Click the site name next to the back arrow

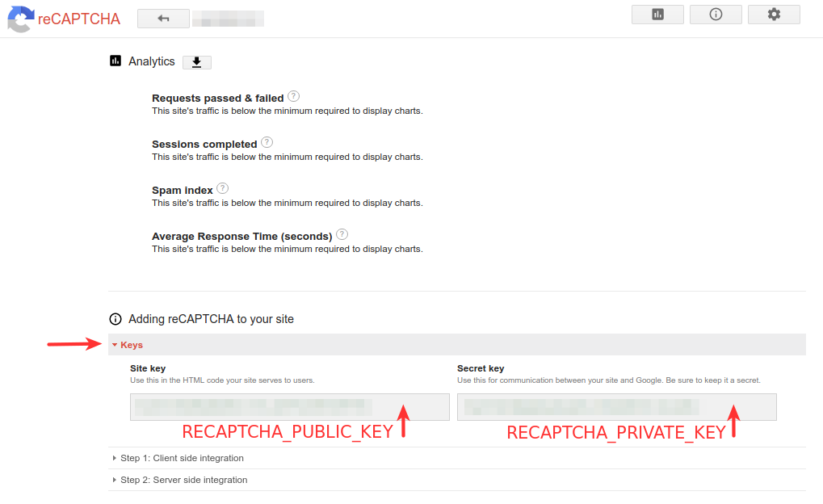229,18
